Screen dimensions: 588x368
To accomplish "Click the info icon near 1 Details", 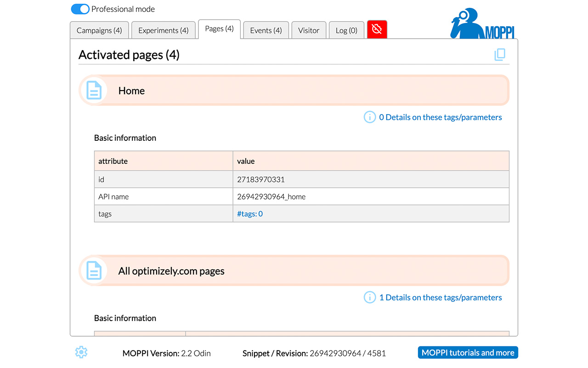I will click(370, 297).
